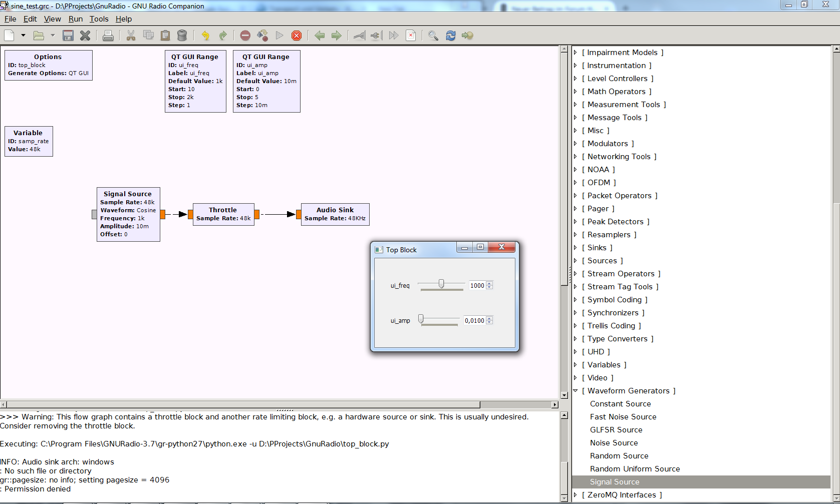
Task: Delete the selected block with the trash icon
Action: (182, 36)
